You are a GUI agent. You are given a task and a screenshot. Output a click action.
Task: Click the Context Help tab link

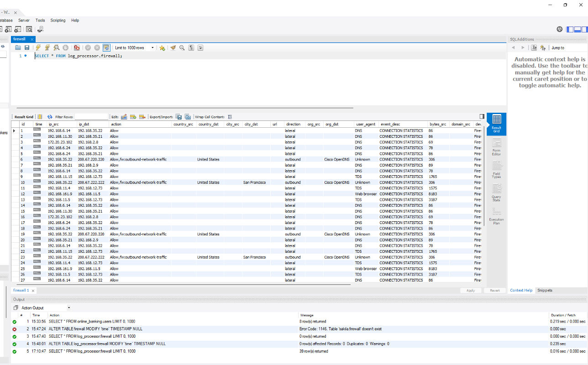point(521,290)
